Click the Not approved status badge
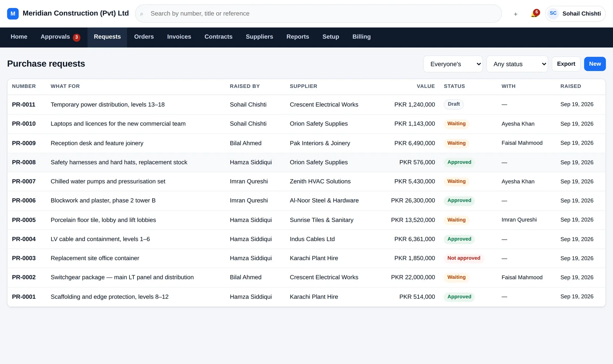 (x=464, y=258)
